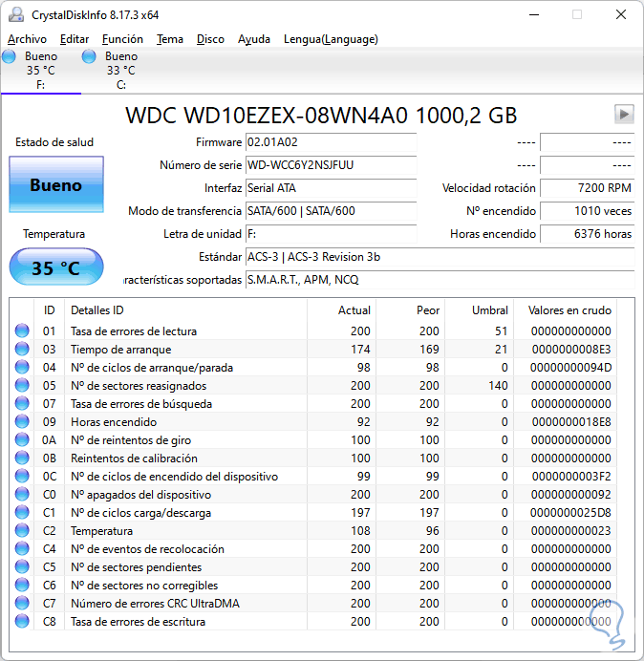Click the blue status icon of disk F:
This screenshot has width=644, height=661.
(9, 56)
